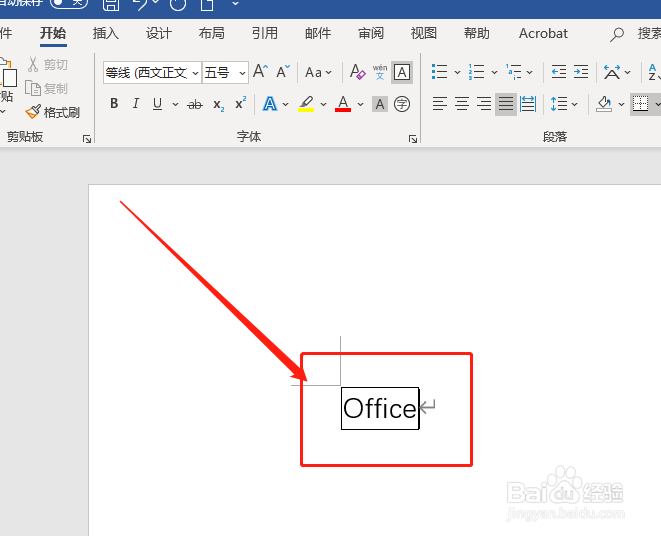661x536 pixels.
Task: Switch to the 设计 tab
Action: (159, 33)
